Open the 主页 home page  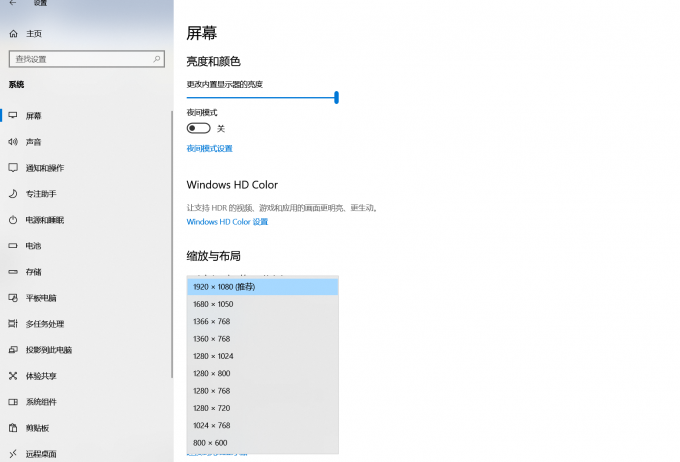[x=34, y=34]
